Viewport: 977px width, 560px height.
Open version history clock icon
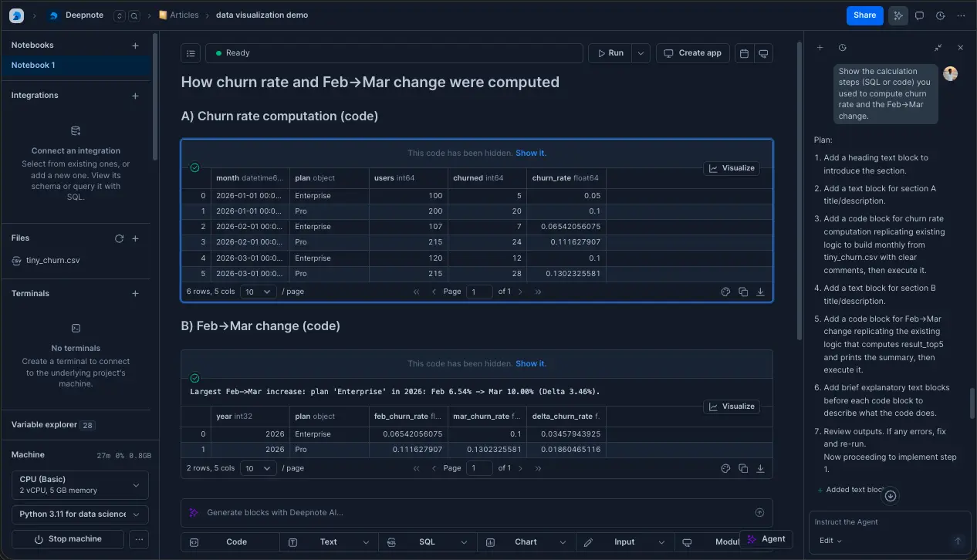tap(940, 15)
